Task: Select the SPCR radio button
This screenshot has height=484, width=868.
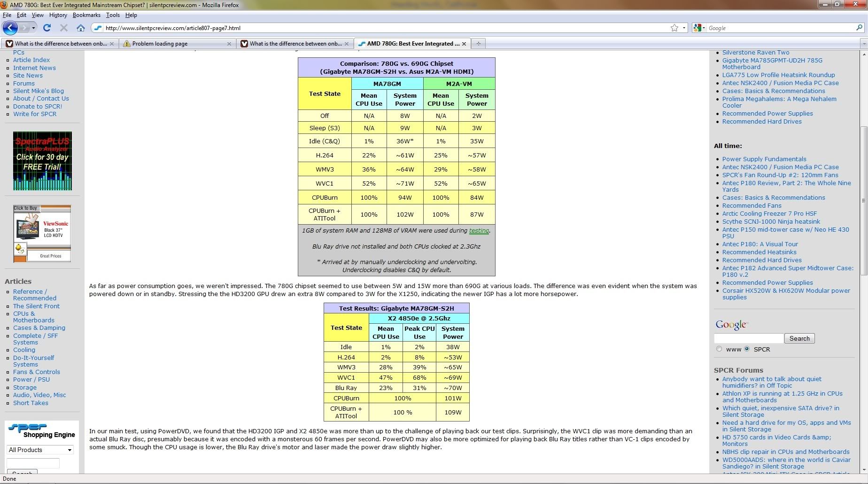Action: point(747,349)
